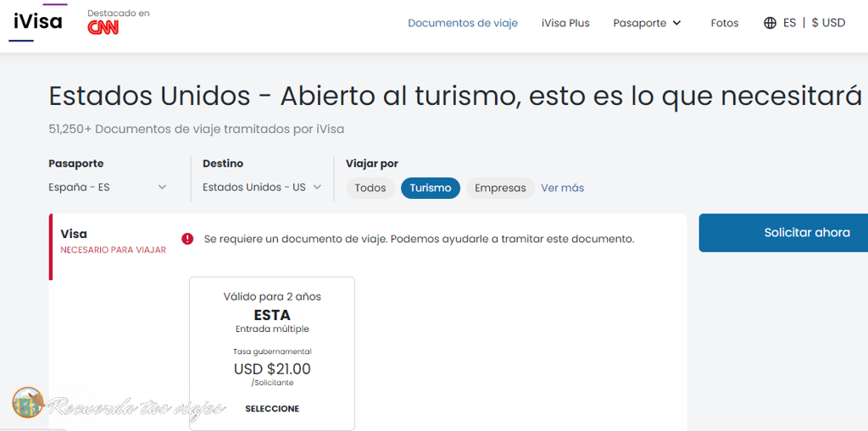868x431 pixels.
Task: Select the Empresas travel filter
Action: (x=500, y=188)
